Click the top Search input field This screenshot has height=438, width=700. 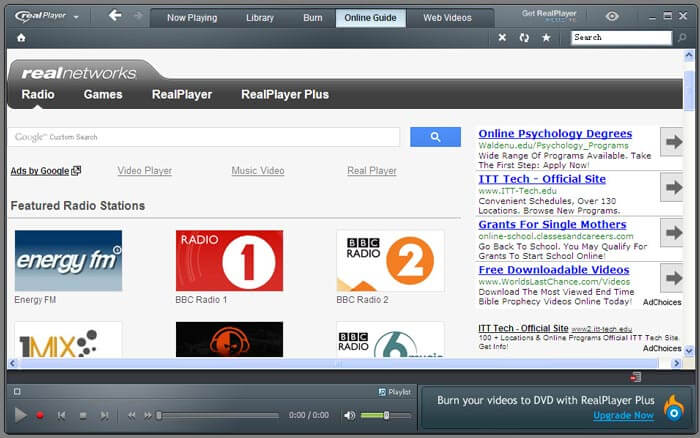[x=621, y=38]
